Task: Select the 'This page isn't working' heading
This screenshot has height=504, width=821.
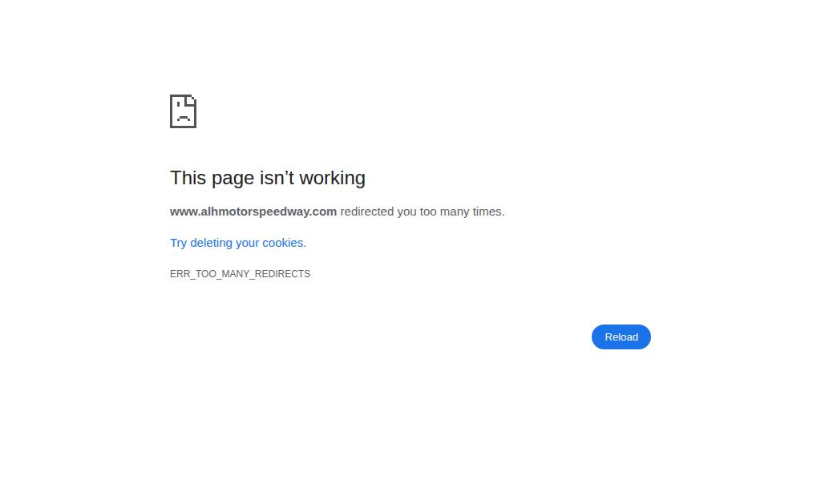Action: coord(268,178)
